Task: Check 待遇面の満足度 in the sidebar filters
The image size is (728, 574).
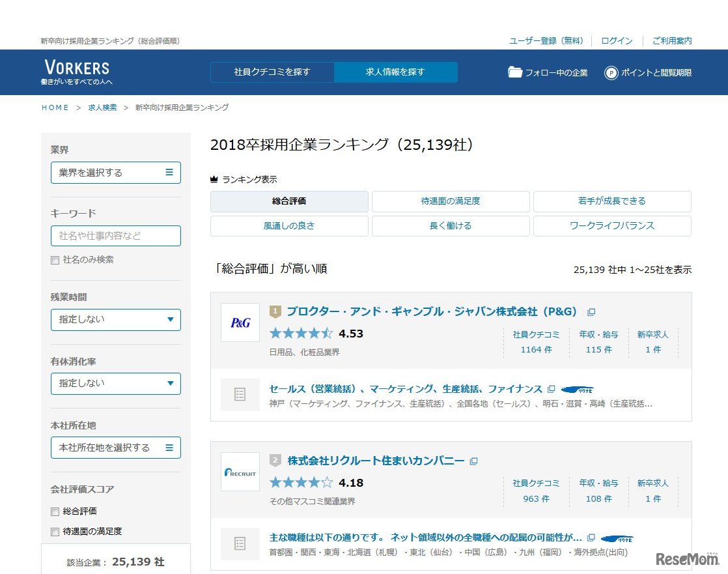Action: coord(55,532)
